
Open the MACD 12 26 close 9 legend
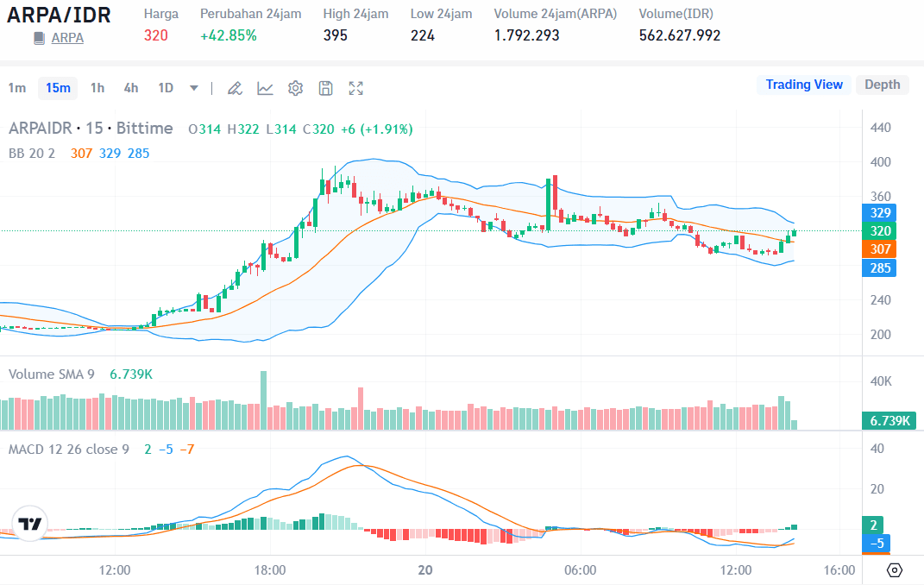tap(69, 450)
